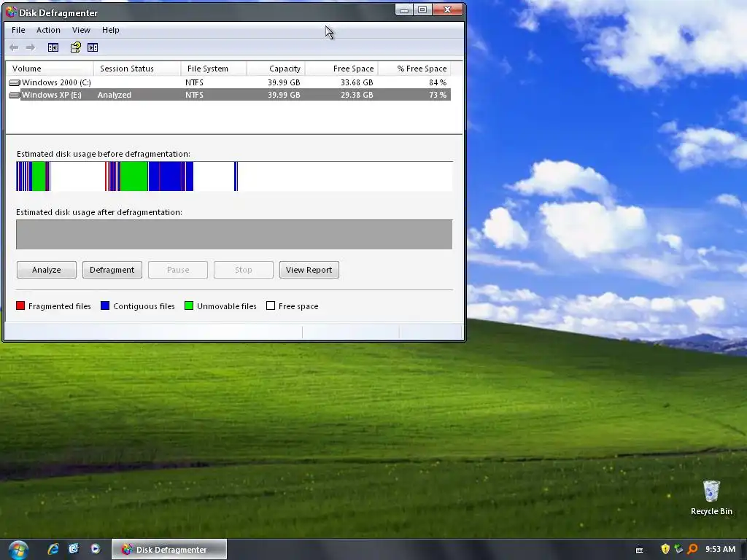This screenshot has width=747, height=560.
Task: Sort by the Free Space column header
Action: pos(341,69)
